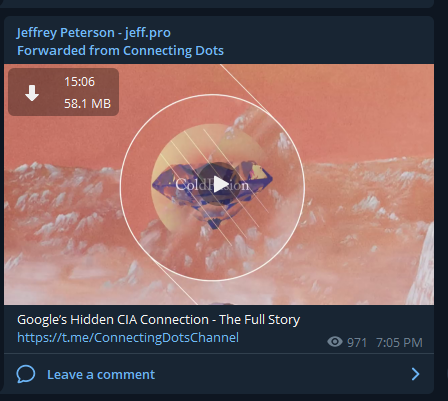Click the eye views icon
The height and width of the screenshot is (401, 448).
pyautogui.click(x=335, y=342)
